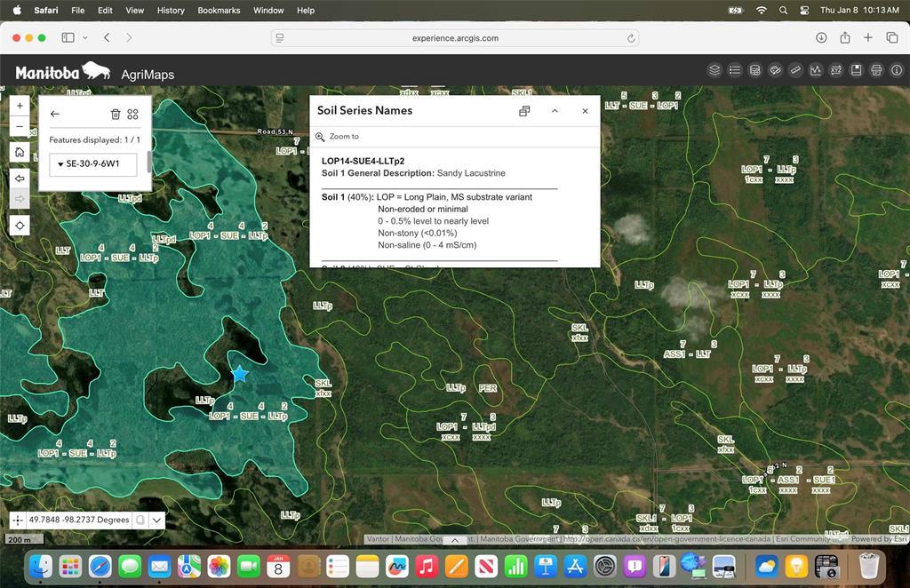Open the Bookmarks tool in toolbar
The image size is (910, 588).
click(856, 70)
